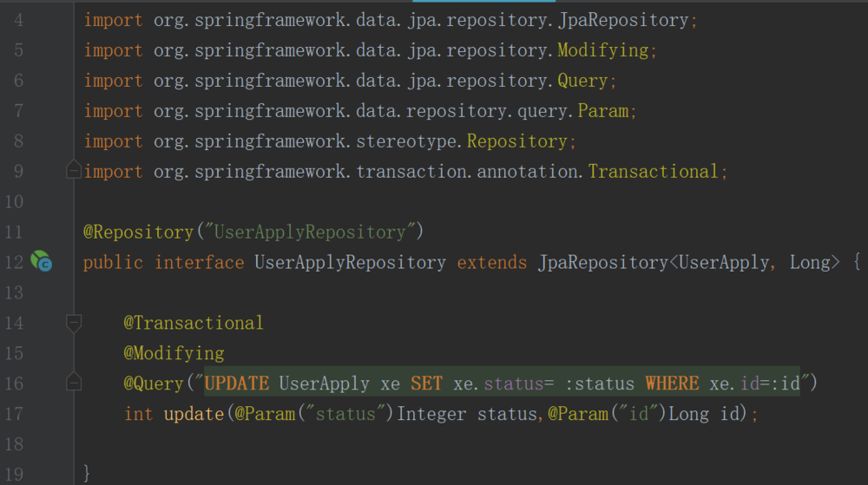Click line number 7 in the gutter

tap(19, 111)
